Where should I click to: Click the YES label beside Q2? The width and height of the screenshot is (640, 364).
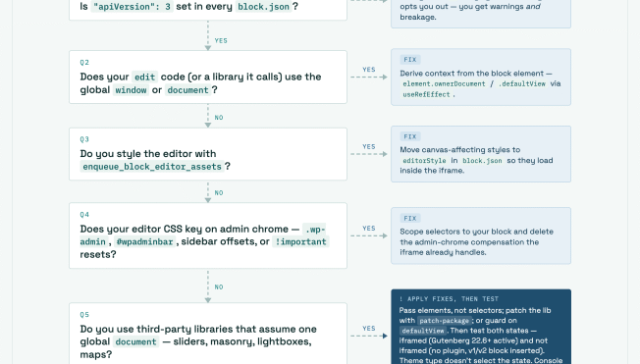tap(369, 70)
